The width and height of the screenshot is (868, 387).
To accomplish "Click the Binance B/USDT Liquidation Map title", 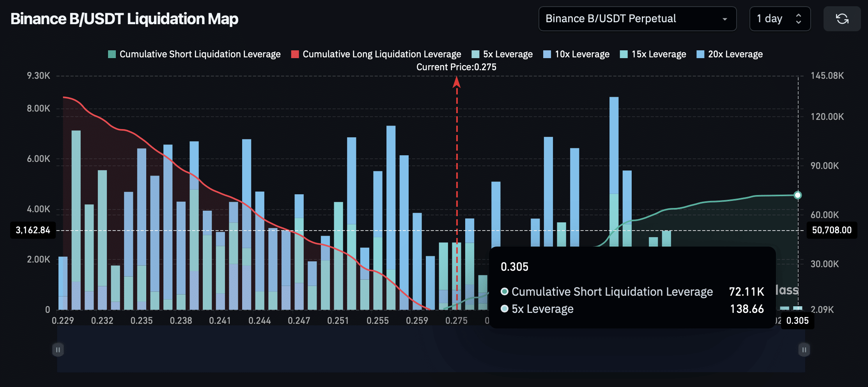I will pyautogui.click(x=124, y=19).
